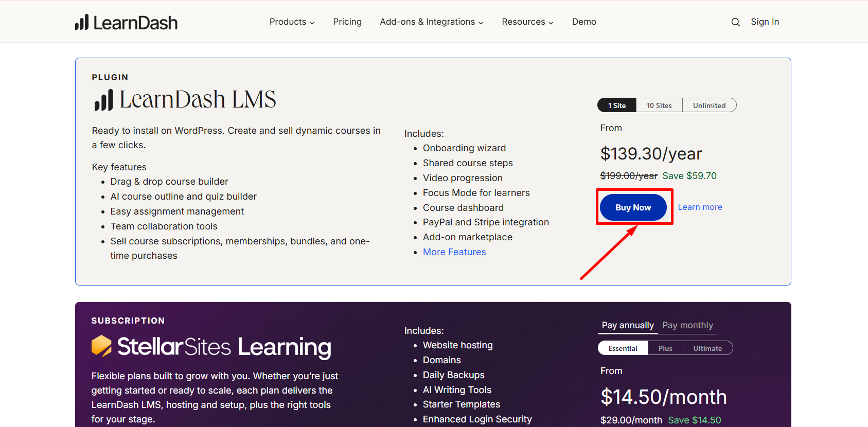Click the $14.50/month price text

coord(663,397)
